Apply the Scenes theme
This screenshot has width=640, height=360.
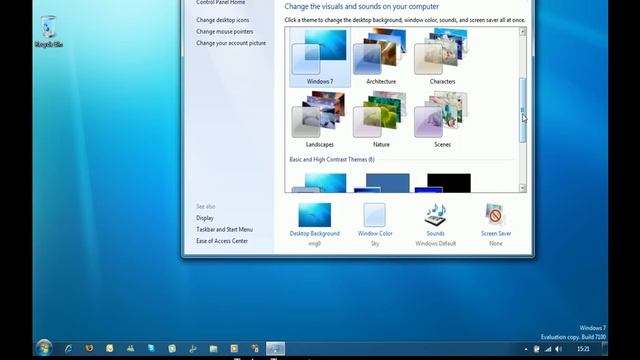[x=442, y=119]
